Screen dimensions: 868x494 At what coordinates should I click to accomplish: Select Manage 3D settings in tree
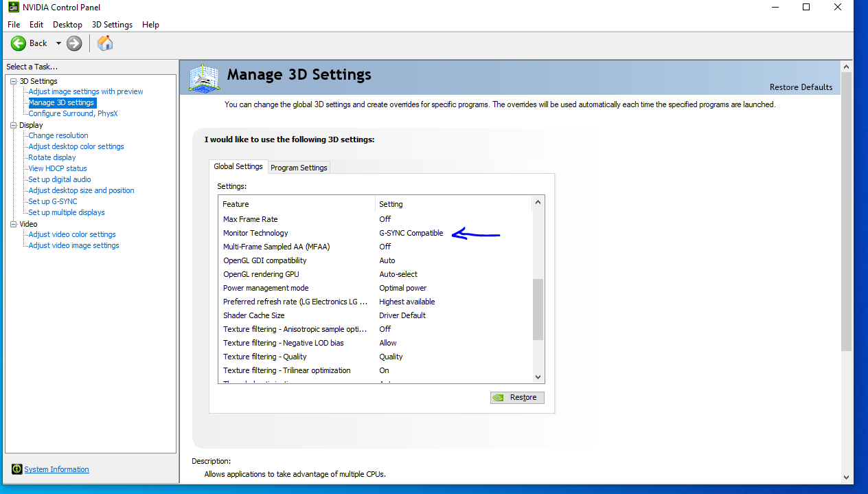(62, 102)
